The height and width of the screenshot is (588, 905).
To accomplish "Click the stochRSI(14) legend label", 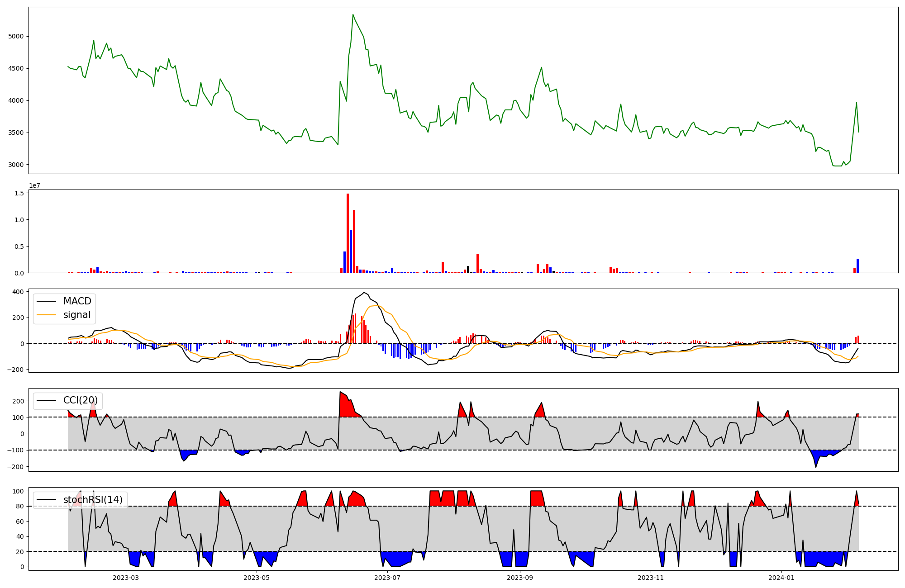I will [x=93, y=500].
